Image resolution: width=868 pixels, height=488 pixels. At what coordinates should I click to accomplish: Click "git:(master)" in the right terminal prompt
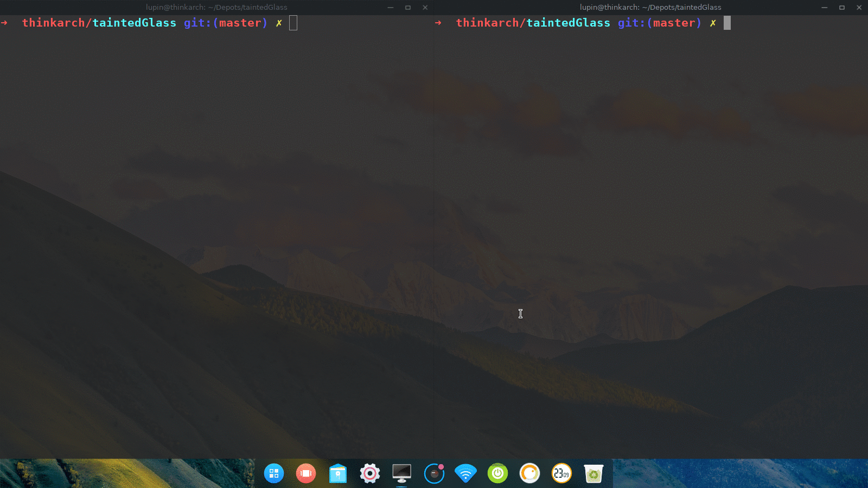click(660, 23)
